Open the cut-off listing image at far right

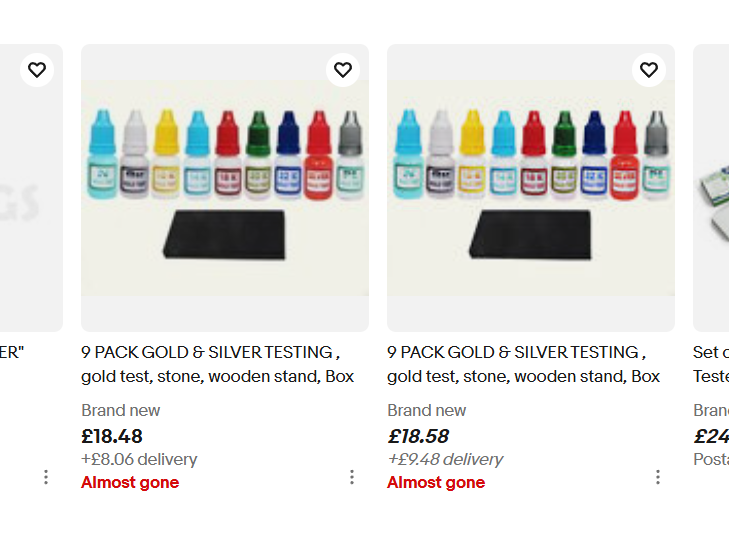tap(711, 188)
